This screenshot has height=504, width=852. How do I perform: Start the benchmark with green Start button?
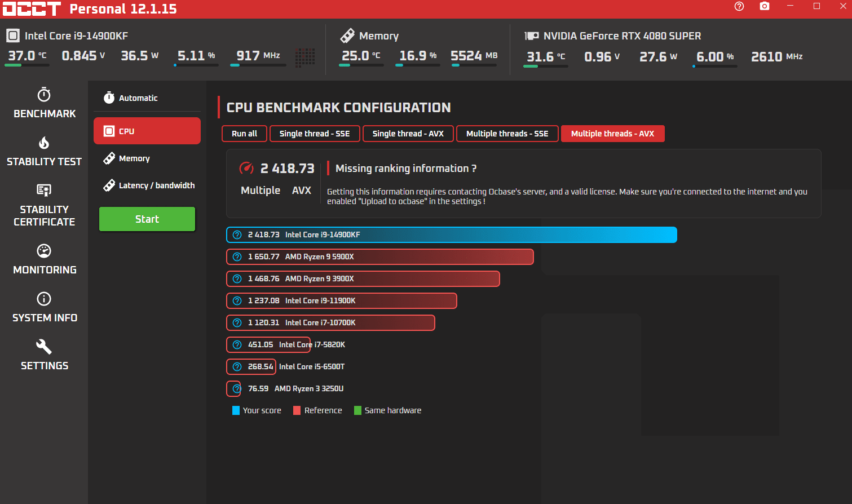[147, 219]
